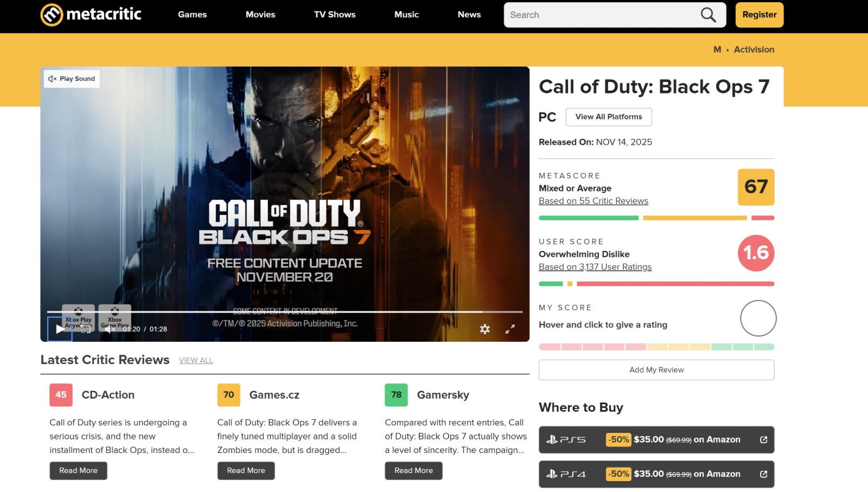Click the 1.6 user score badge
868x492 pixels.
[x=756, y=253]
